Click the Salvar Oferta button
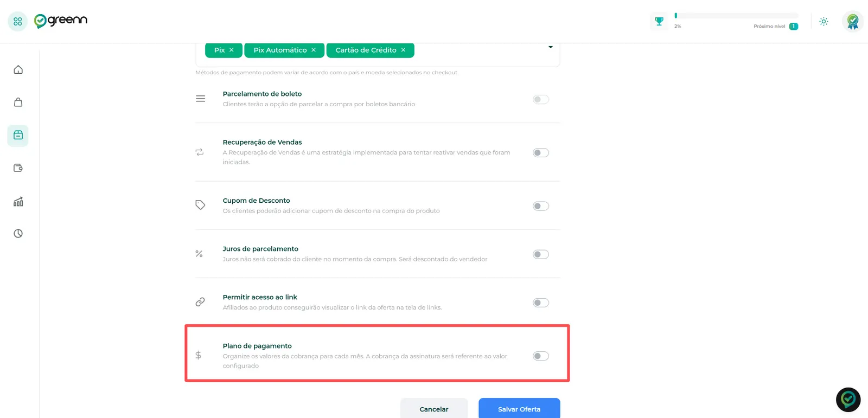Screen dimensions: 868x418 coord(519,409)
